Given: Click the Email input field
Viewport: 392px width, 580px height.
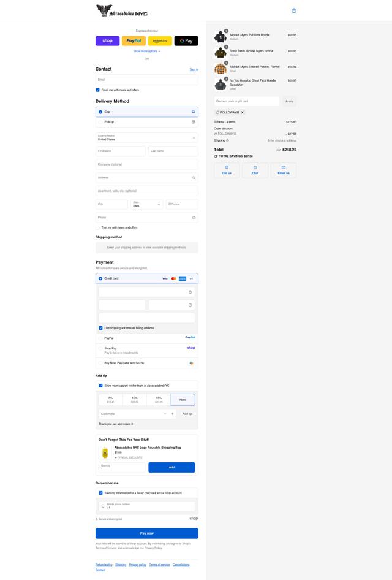Looking at the screenshot, I should pyautogui.click(x=146, y=80).
